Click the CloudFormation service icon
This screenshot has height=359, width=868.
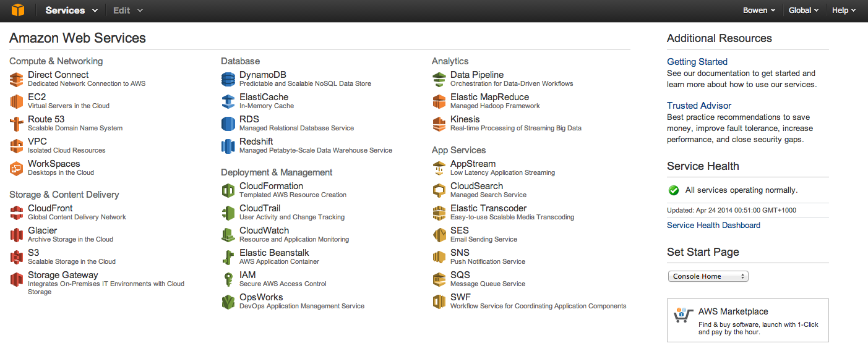(x=228, y=190)
